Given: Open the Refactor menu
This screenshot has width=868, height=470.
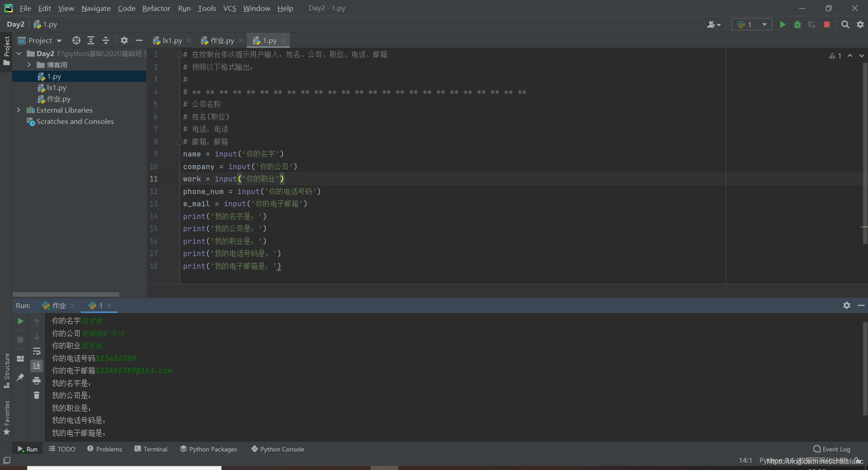Looking at the screenshot, I should point(156,8).
